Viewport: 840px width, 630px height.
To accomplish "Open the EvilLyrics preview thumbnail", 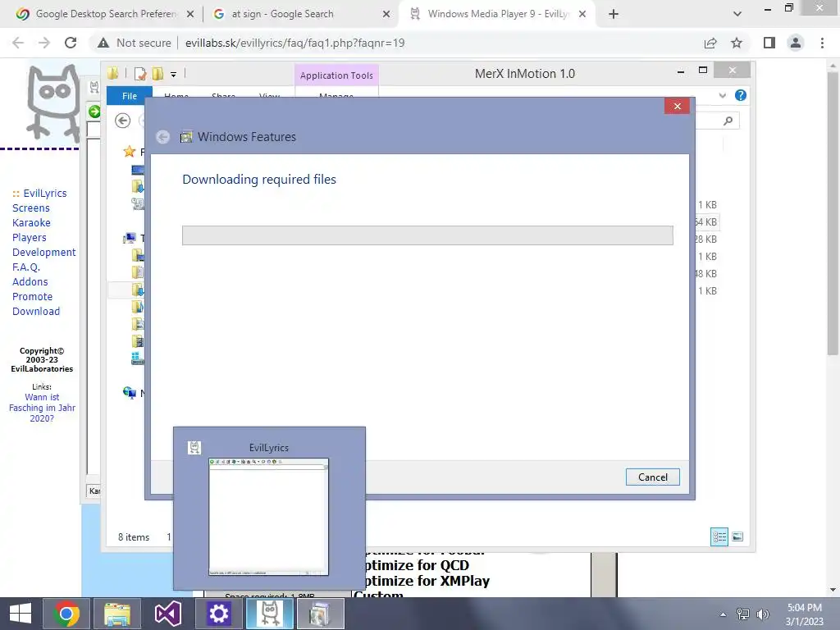I will click(x=268, y=517).
